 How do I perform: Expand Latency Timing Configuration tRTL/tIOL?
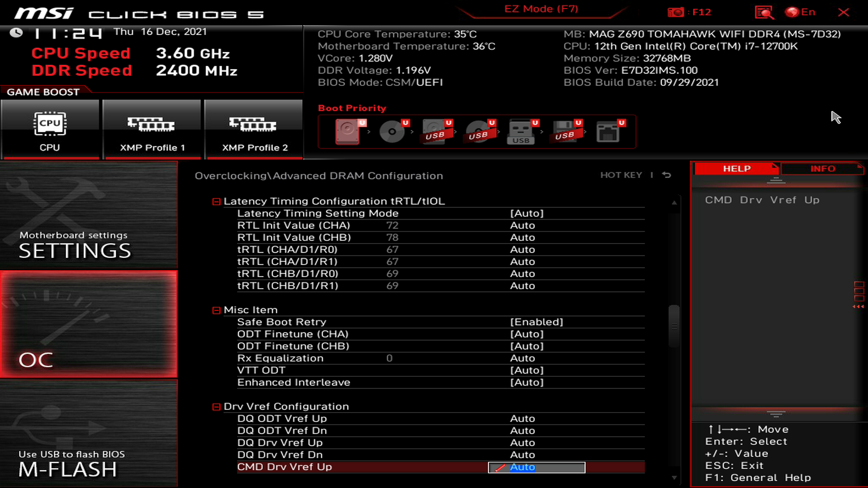216,201
